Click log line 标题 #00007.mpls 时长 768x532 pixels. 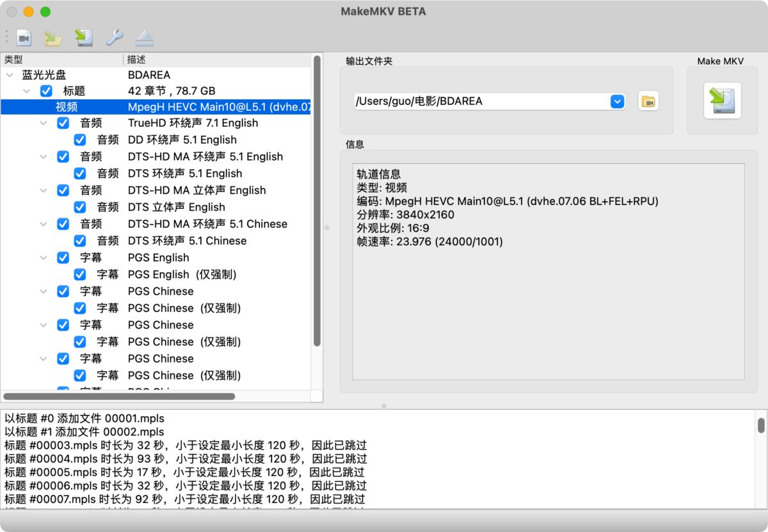pos(185,499)
